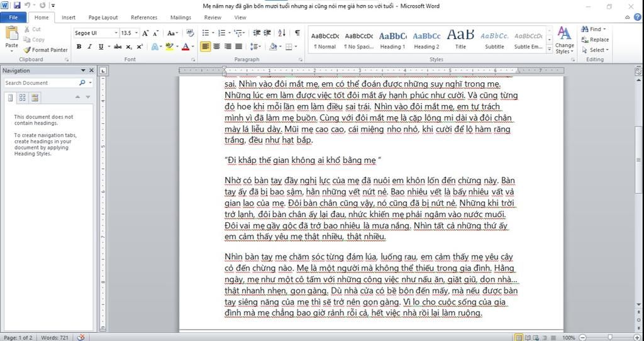Minimize the ribbon with caret
Image resolution: width=644 pixels, height=341 pixels.
click(x=627, y=18)
